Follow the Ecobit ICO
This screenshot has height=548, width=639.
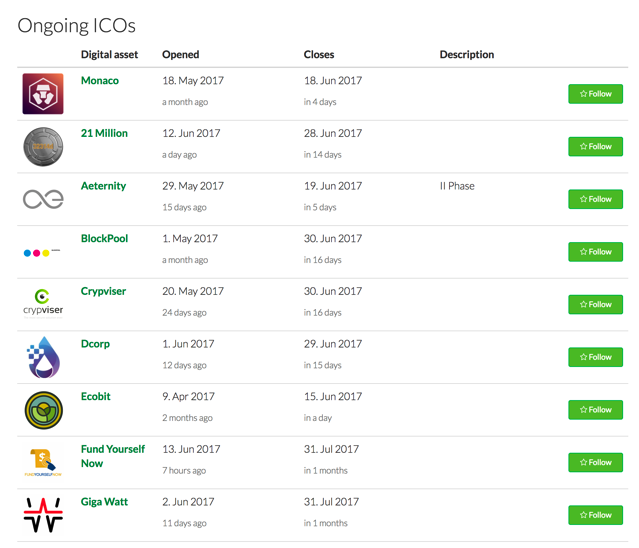click(595, 409)
